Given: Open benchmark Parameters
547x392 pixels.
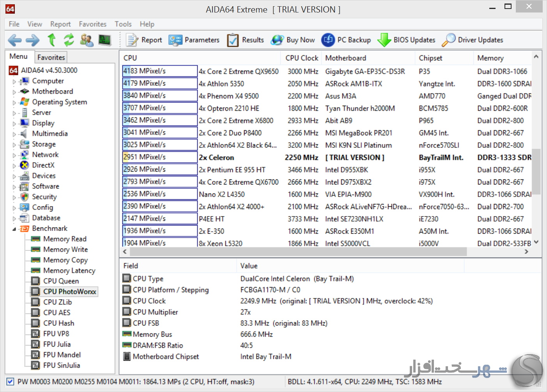Looking at the screenshot, I should [x=194, y=40].
